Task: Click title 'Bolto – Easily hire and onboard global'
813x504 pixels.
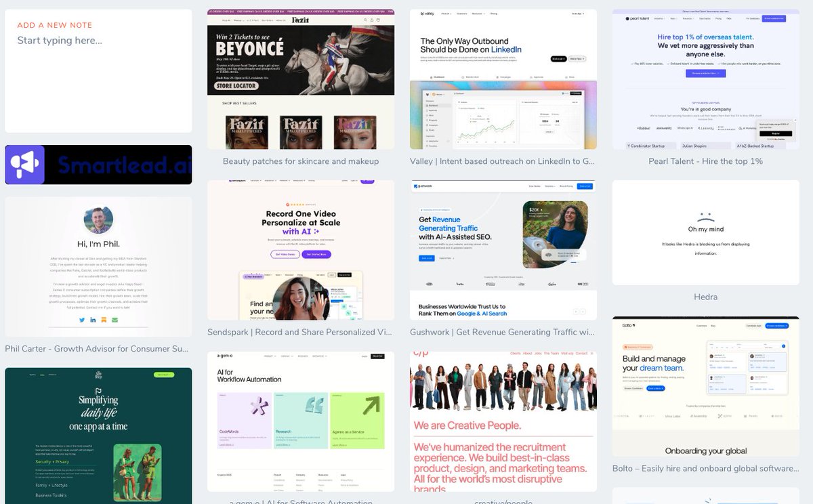Action: tap(705, 468)
